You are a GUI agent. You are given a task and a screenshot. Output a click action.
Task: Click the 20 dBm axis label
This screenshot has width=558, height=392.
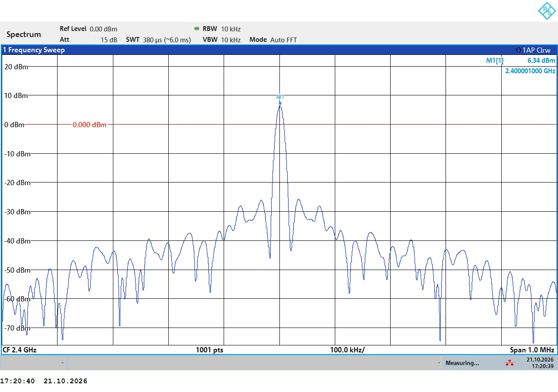[x=17, y=67]
